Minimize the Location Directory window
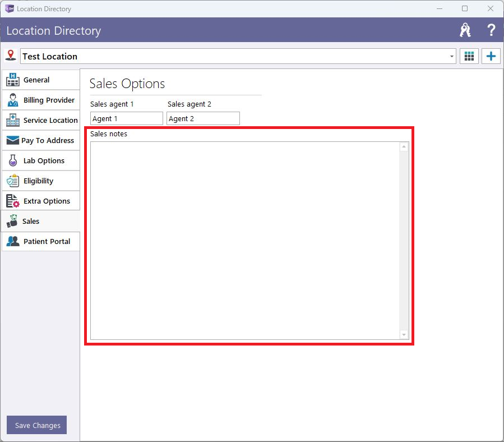The image size is (504, 442). pyautogui.click(x=440, y=8)
